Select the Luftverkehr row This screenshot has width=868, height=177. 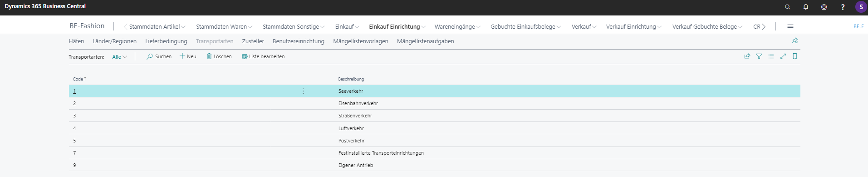pyautogui.click(x=434, y=128)
